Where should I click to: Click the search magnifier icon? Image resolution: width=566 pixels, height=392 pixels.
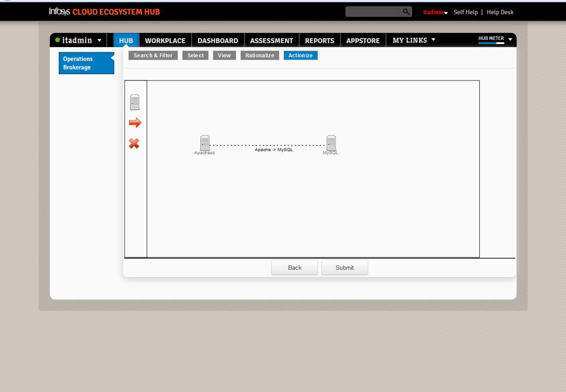[406, 12]
